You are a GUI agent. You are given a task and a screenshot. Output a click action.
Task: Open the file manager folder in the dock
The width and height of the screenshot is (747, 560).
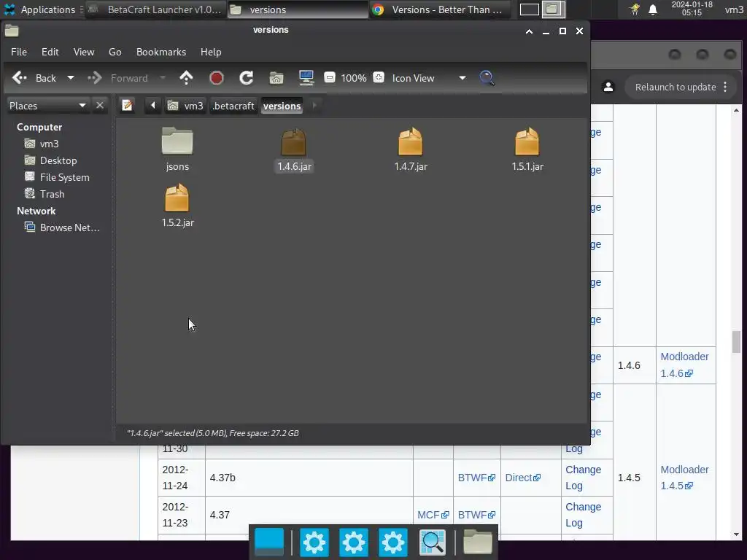[x=477, y=542]
